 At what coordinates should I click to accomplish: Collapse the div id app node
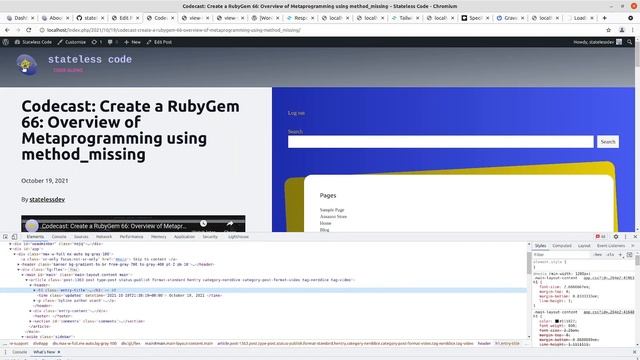(x=11, y=249)
